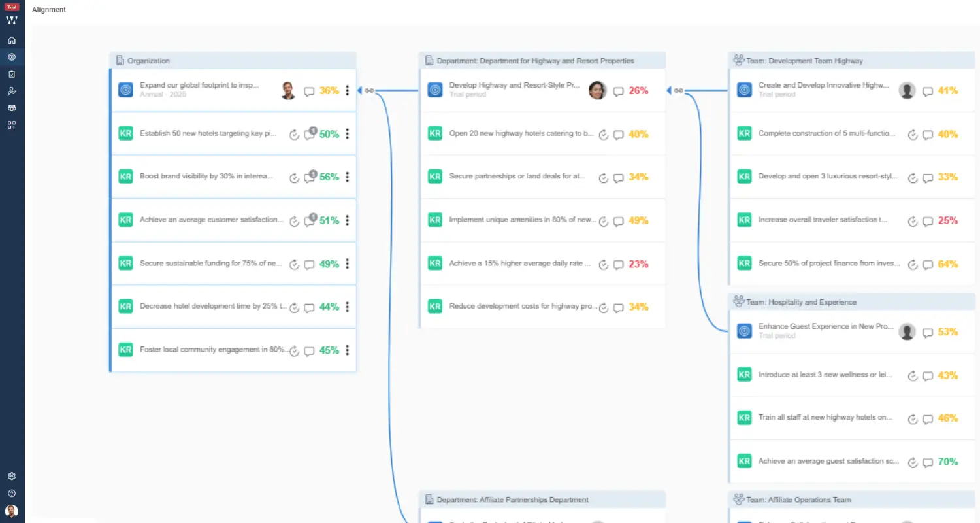Open comments for 'Develop Highway and Resort-Style' objective
The image size is (980, 523).
pyautogui.click(x=618, y=91)
